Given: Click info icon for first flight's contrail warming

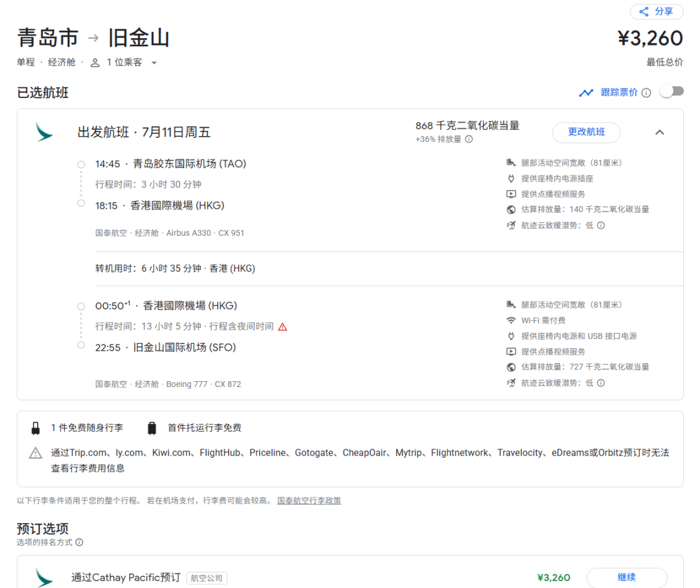Looking at the screenshot, I should (x=601, y=226).
